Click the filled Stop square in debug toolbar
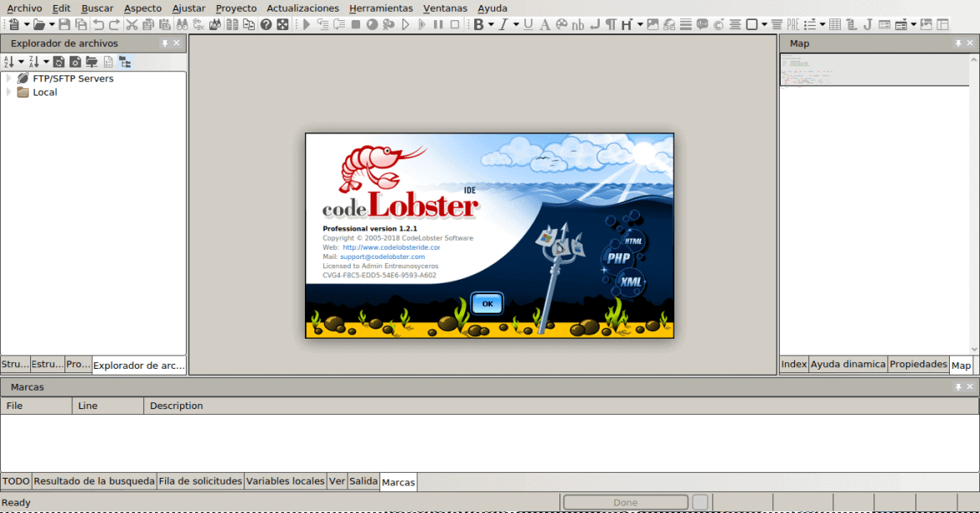The width and height of the screenshot is (980, 513). [x=356, y=24]
